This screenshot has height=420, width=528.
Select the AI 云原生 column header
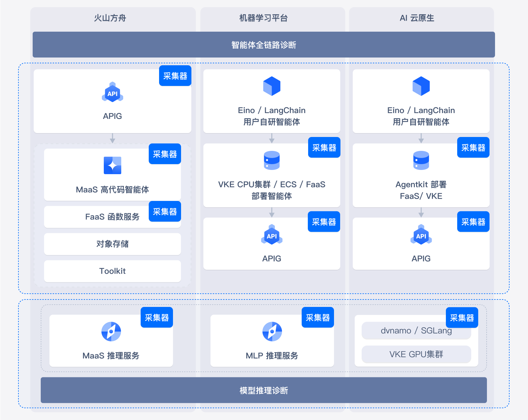tap(417, 18)
